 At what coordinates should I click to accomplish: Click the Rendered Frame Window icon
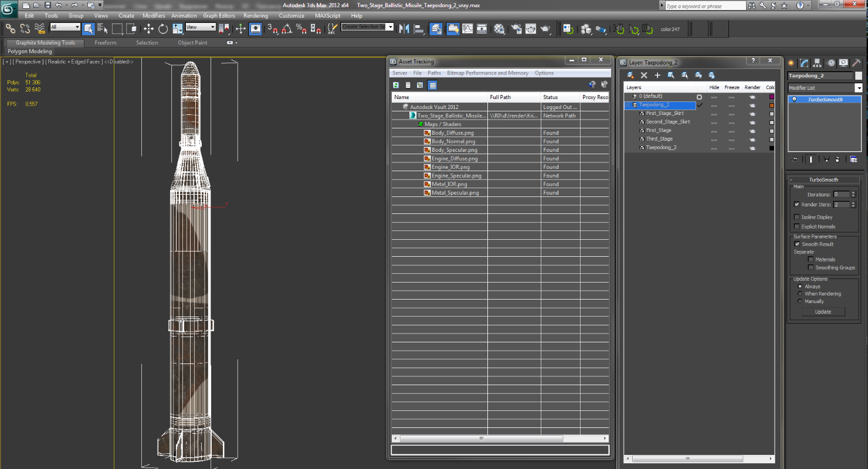pos(531,29)
